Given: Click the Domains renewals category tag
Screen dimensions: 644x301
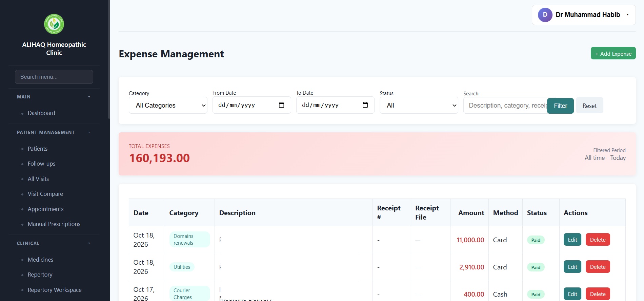Looking at the screenshot, I should 189,240.
